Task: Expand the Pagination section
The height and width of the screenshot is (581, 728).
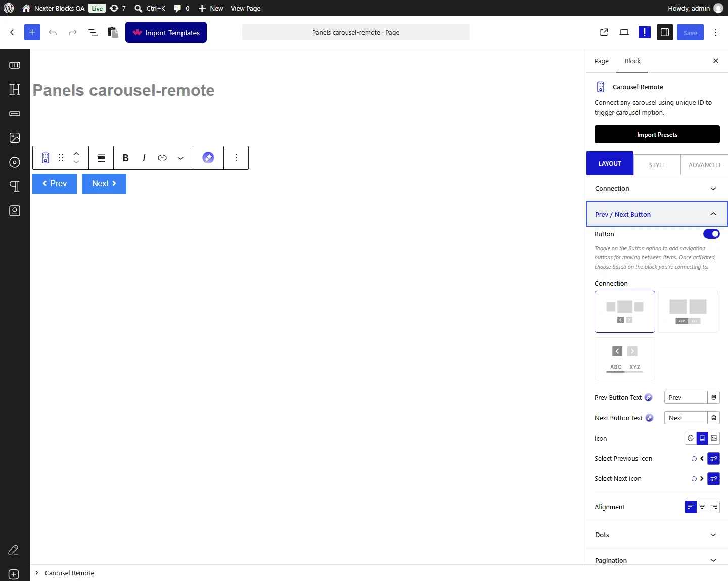Action: coord(657,560)
